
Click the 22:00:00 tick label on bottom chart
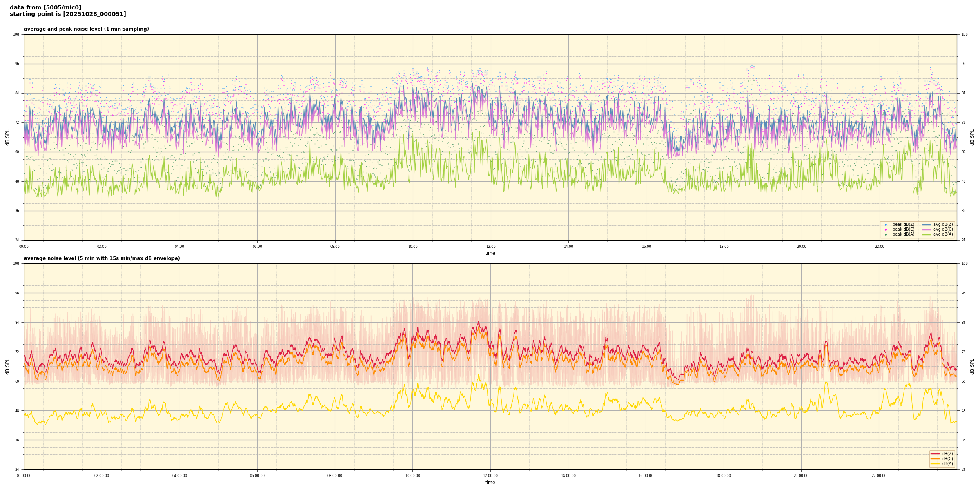pos(879,476)
